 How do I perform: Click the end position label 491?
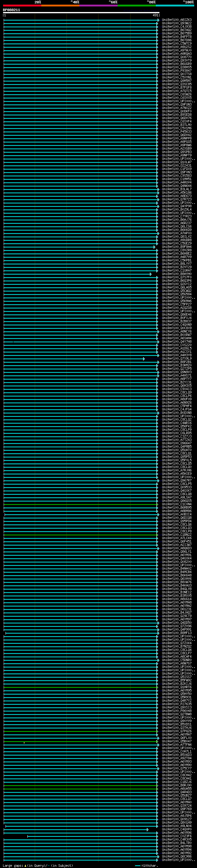tap(155, 15)
